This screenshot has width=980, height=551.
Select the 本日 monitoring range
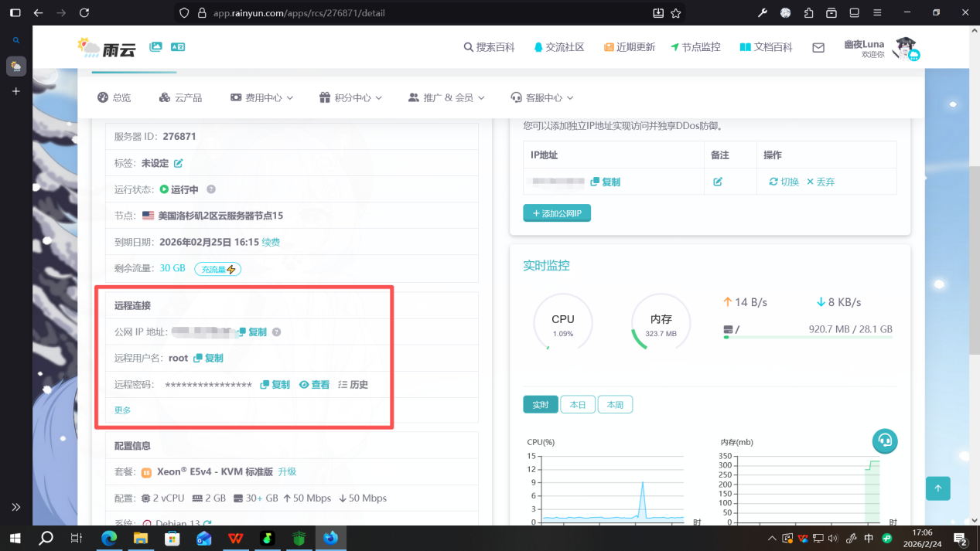pos(578,405)
